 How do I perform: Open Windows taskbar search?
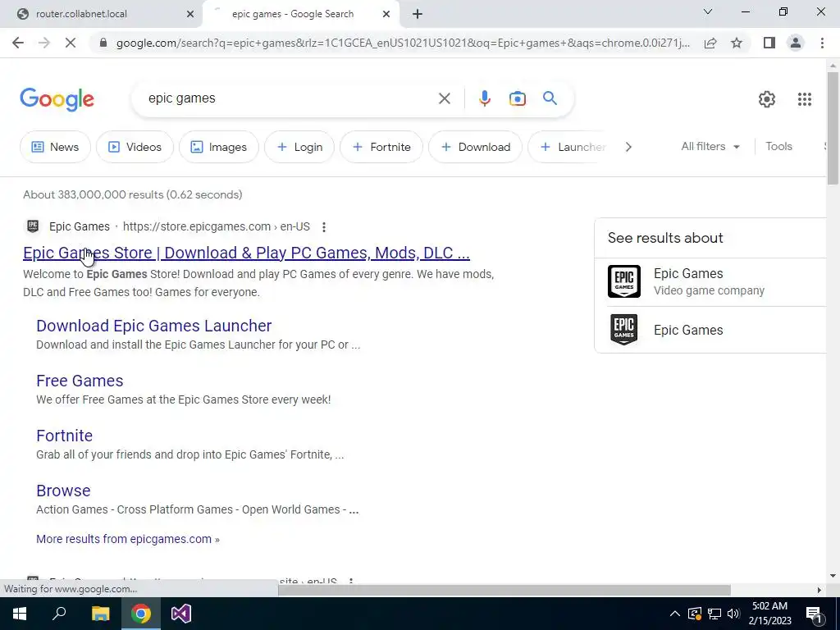pos(59,613)
